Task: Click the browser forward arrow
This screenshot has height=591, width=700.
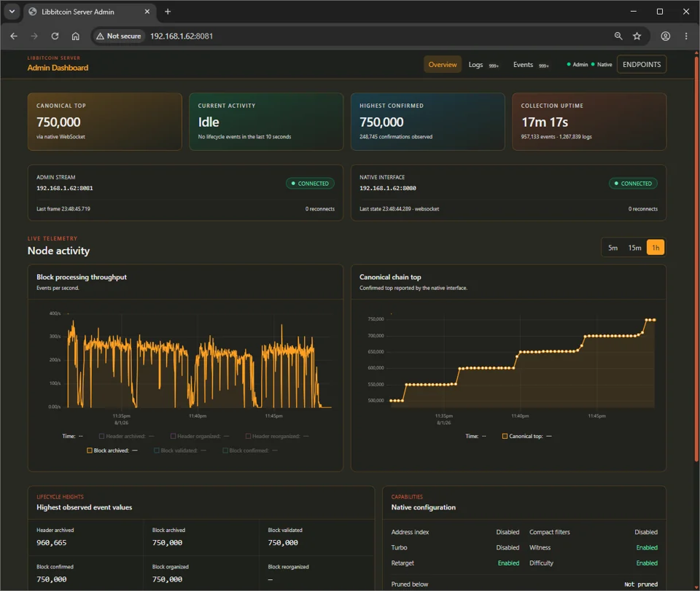Action: [34, 36]
